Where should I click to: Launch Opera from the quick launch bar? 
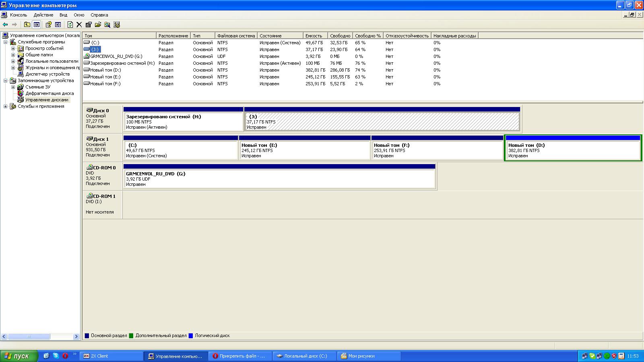[x=64, y=356]
